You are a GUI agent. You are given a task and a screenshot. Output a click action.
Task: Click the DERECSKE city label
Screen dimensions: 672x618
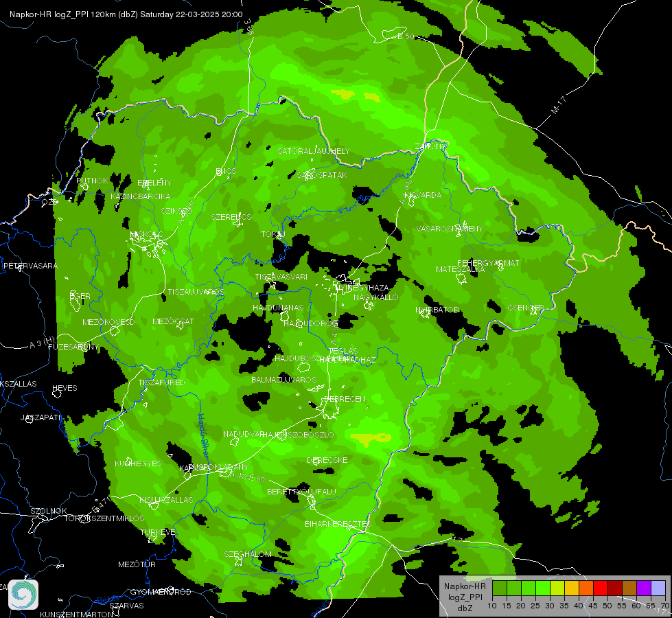tap(327, 460)
